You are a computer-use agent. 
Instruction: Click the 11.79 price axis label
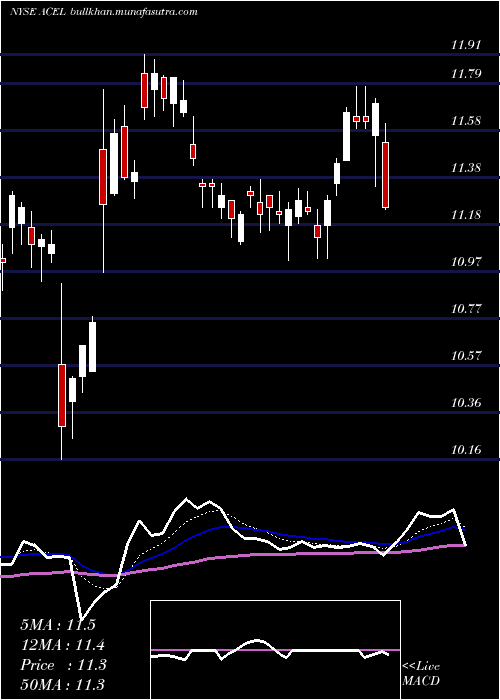coord(466,74)
